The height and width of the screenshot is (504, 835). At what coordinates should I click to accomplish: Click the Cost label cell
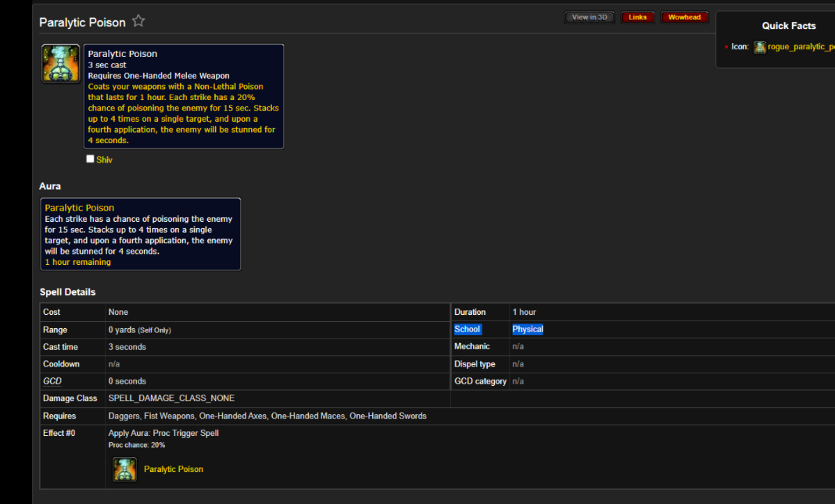coord(73,312)
